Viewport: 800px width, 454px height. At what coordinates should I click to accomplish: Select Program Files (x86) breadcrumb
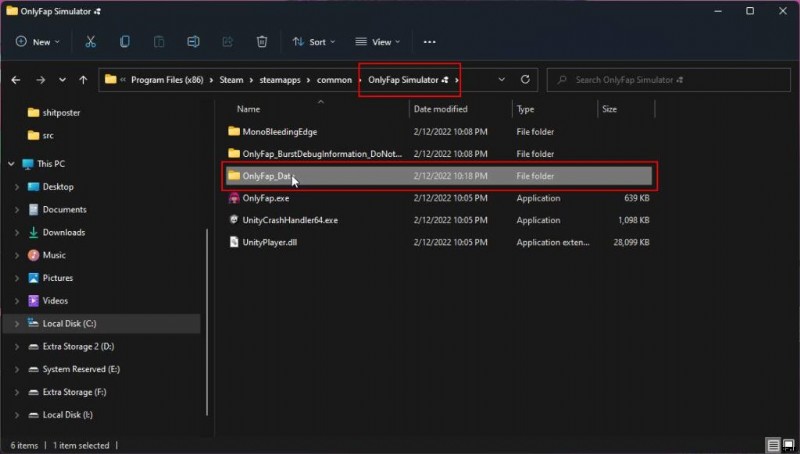point(167,80)
